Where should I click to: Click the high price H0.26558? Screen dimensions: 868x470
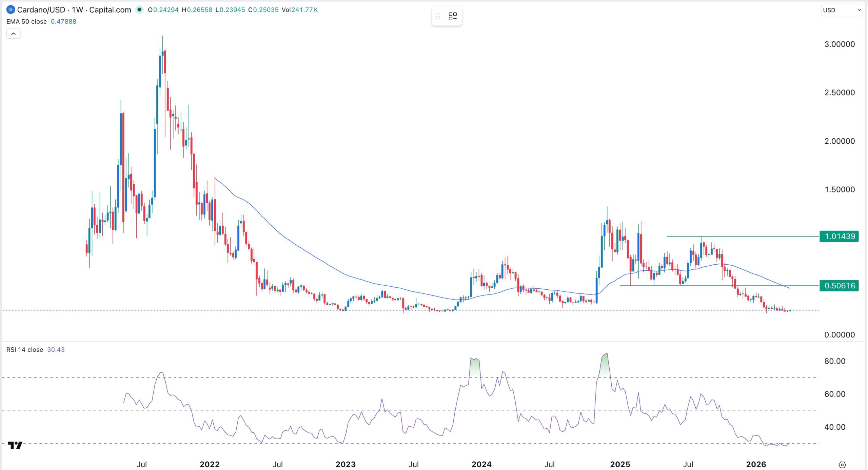pos(197,10)
